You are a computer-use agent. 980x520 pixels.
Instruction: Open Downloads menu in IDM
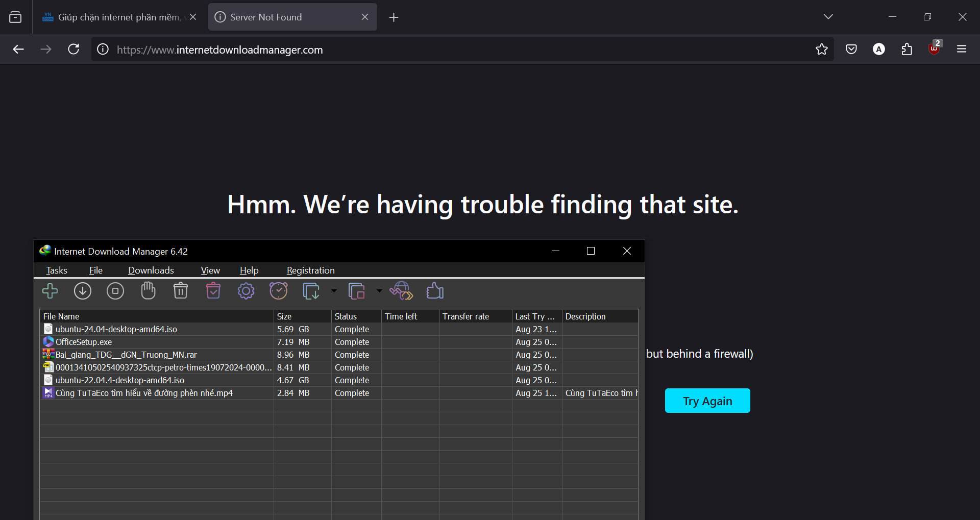pos(151,270)
